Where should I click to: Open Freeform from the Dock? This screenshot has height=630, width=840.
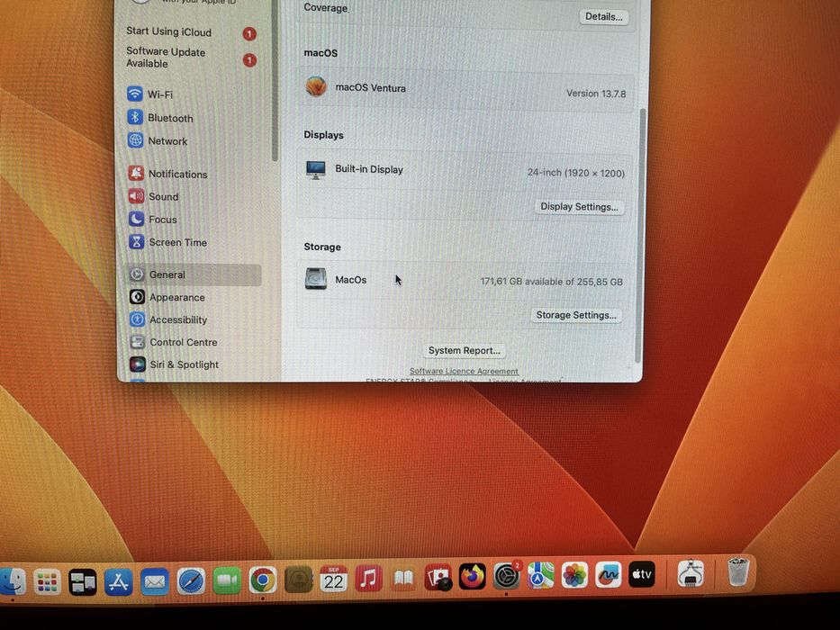click(x=608, y=575)
